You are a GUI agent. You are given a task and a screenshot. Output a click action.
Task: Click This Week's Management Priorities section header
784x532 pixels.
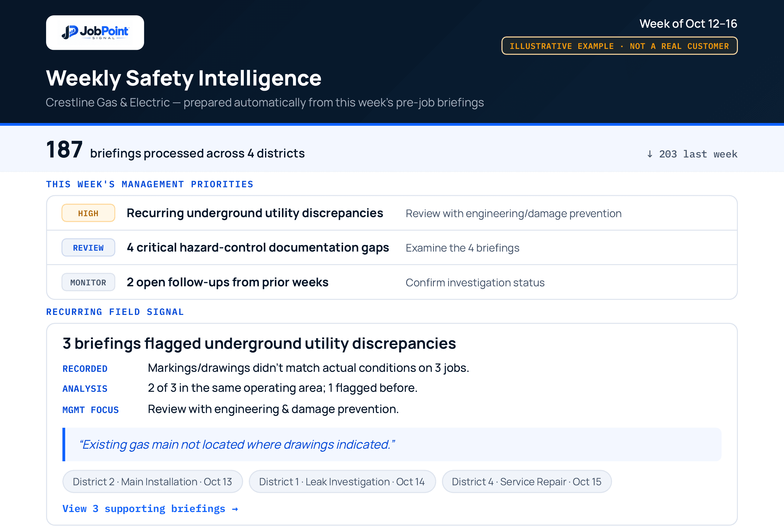click(149, 184)
